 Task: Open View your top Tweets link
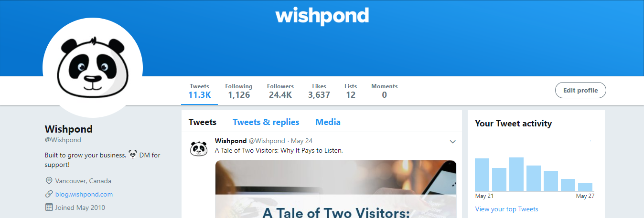pyautogui.click(x=507, y=209)
